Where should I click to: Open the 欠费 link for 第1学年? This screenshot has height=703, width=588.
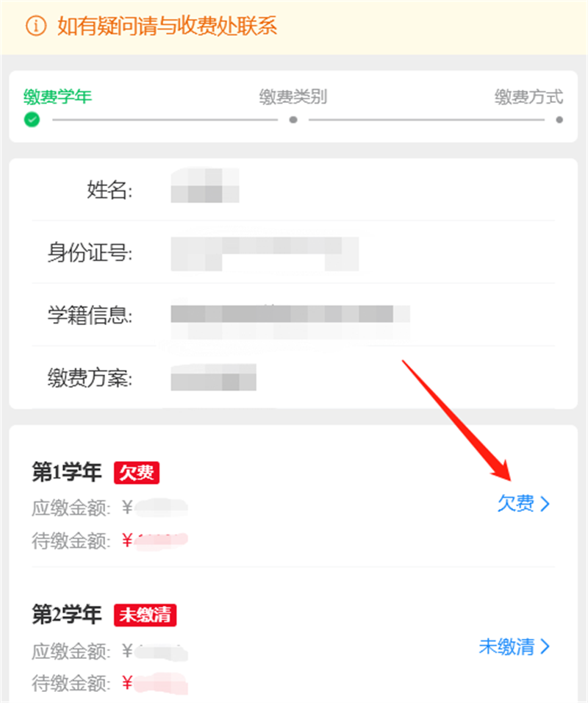(523, 504)
